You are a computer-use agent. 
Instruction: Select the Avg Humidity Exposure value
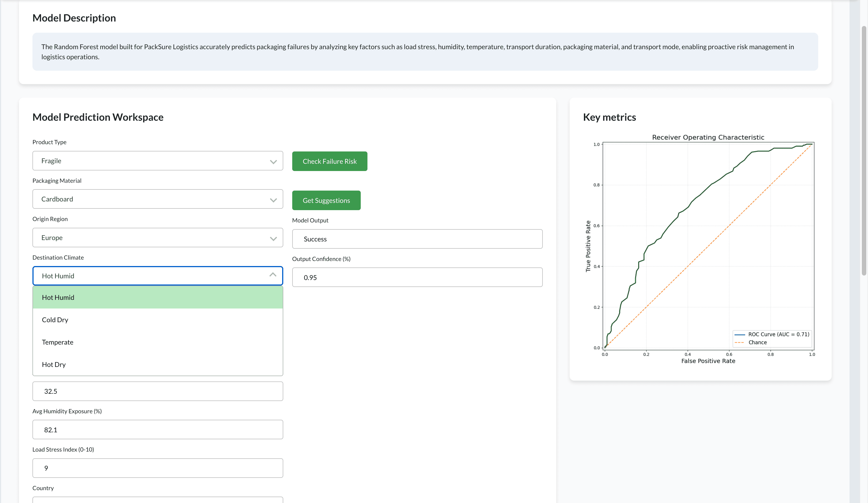point(157,429)
